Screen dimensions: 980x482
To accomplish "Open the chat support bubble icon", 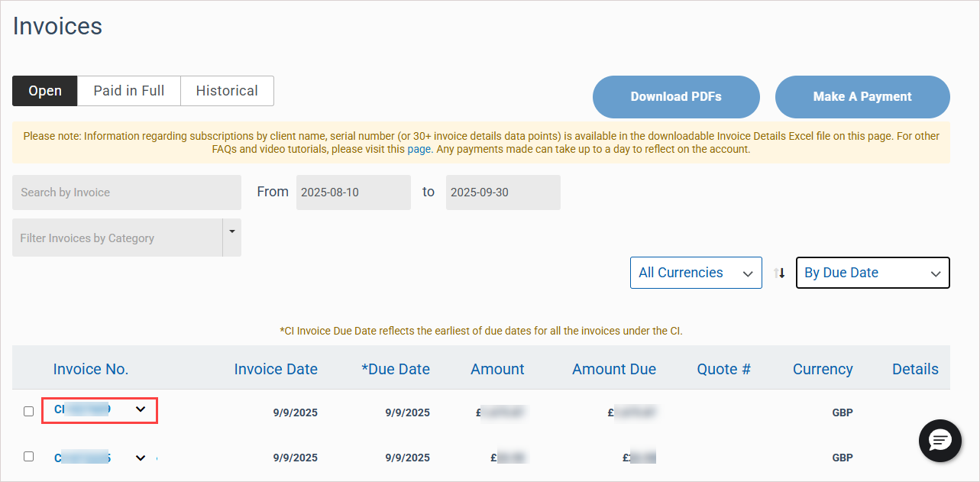I will pyautogui.click(x=940, y=441).
